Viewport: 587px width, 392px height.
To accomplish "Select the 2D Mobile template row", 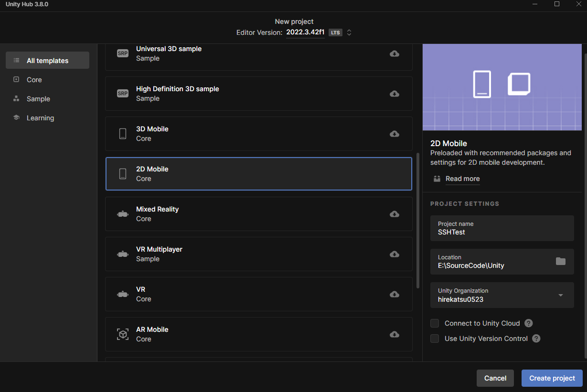I will point(259,174).
